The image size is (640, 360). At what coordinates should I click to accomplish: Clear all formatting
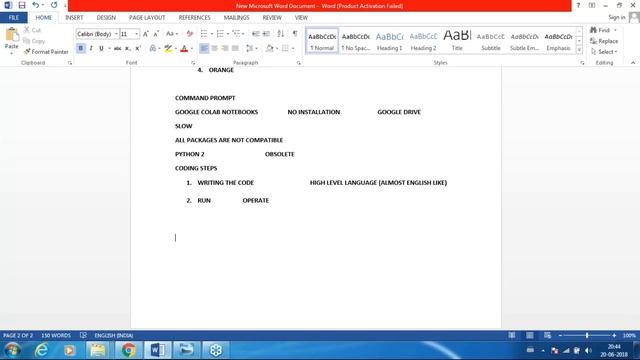189,34
